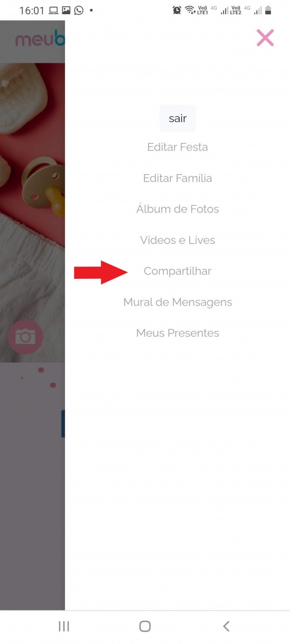290x644 pixels.
Task: Tap the image notification icon in status bar
Action: (66, 10)
